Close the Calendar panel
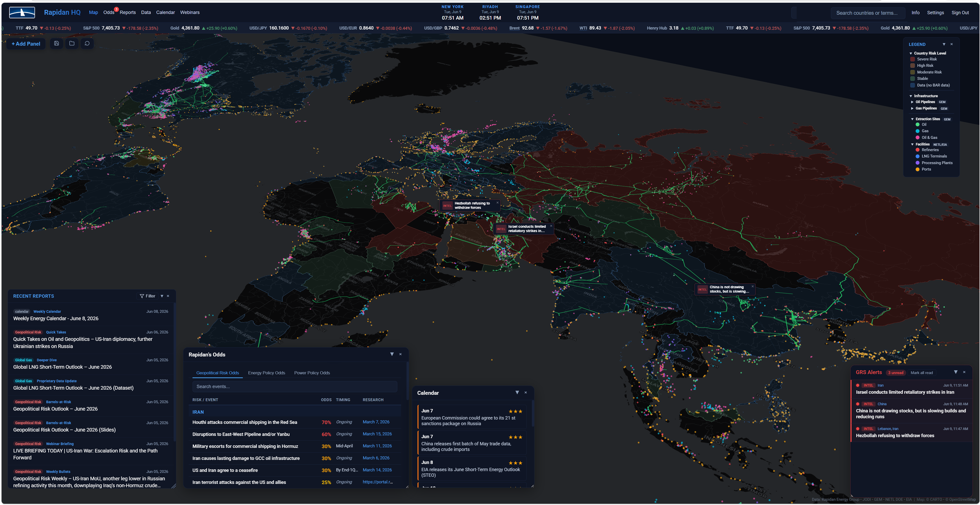The width and height of the screenshot is (980, 505). (526, 392)
